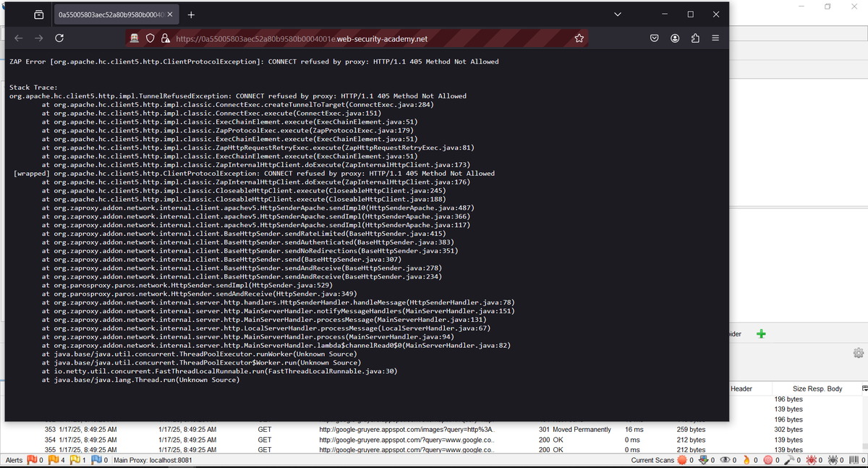The image size is (868, 468).
Task: Click the orange burst current-scans icon in ZAP
Action: click(682, 460)
